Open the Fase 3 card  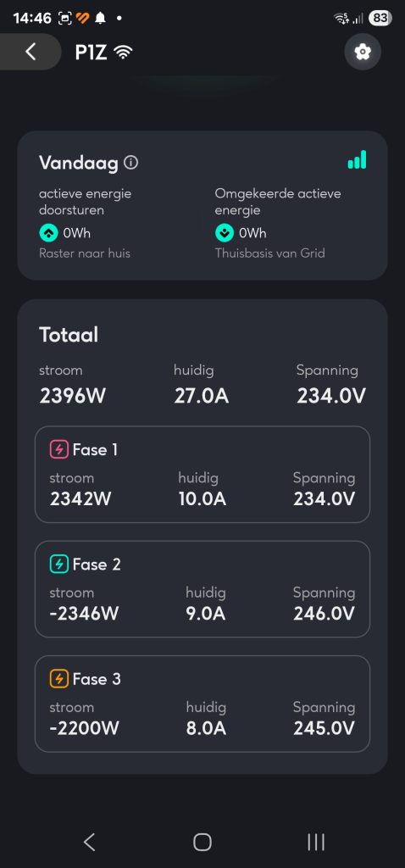202,704
